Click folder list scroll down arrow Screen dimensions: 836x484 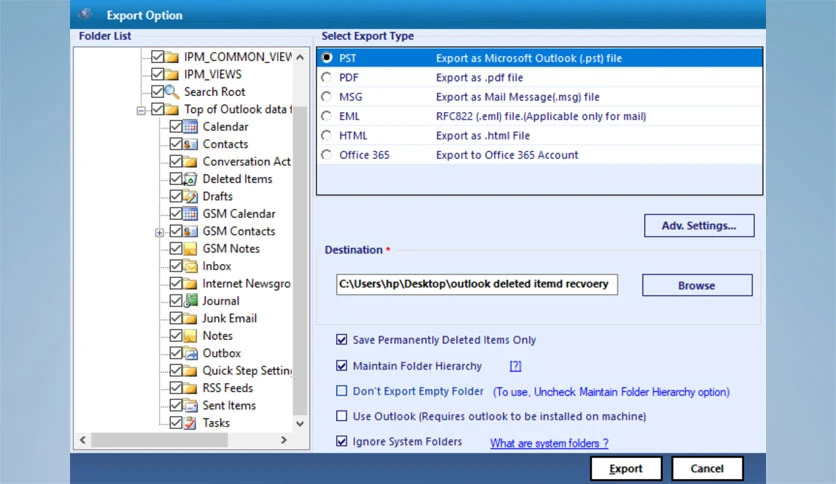pyautogui.click(x=300, y=424)
